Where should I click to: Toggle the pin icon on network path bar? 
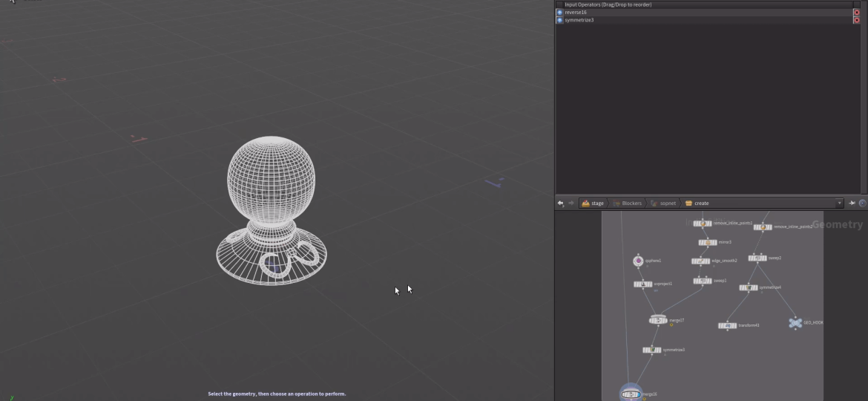pyautogui.click(x=852, y=203)
